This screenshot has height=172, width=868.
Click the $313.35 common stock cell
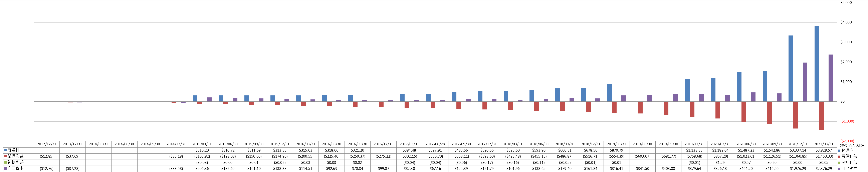(x=280, y=150)
